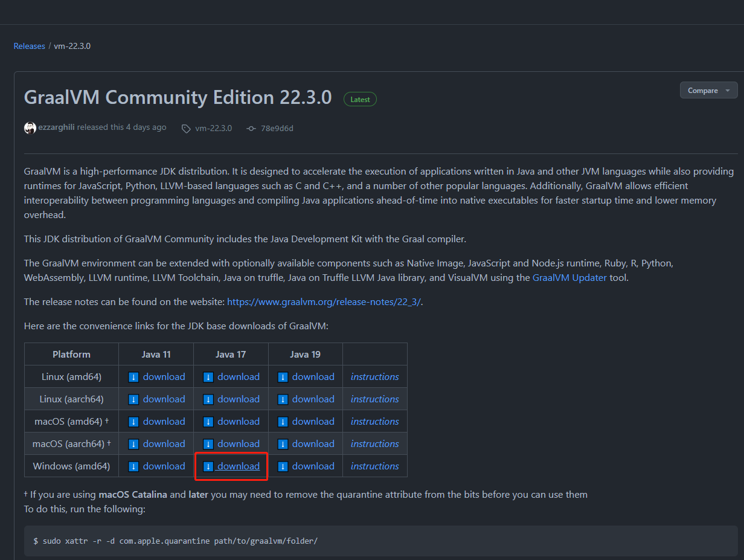Download Linux (amd64) Java 11 link

pyautogui.click(x=164, y=377)
